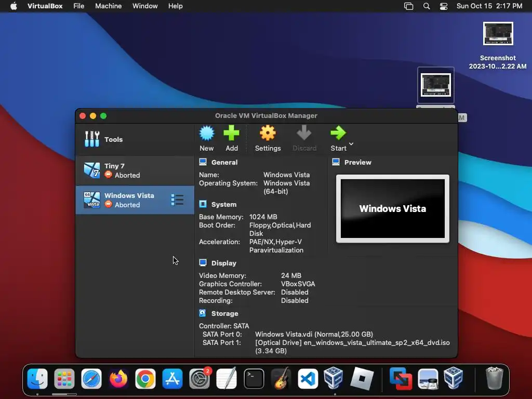Open the Window menu
This screenshot has height=399, width=532.
point(145,6)
